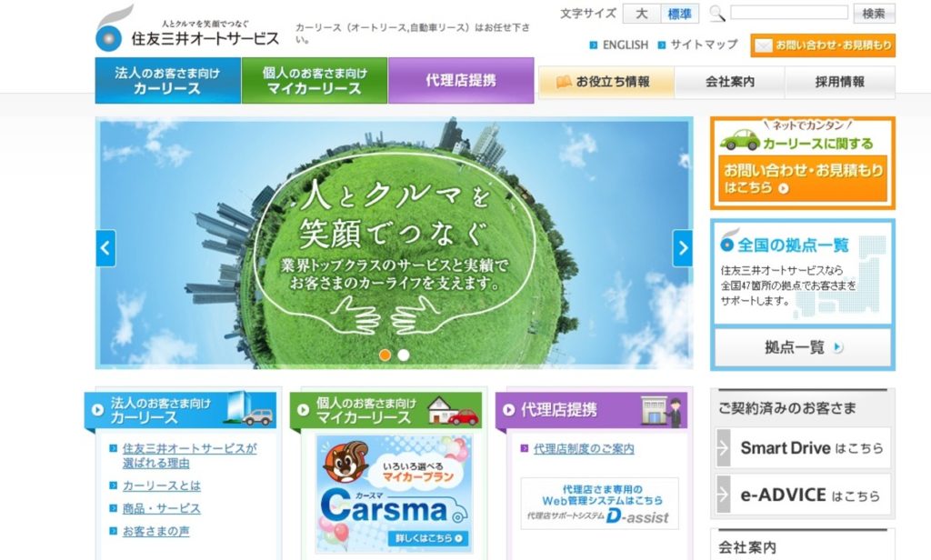
Task: Click the square bullet before サイトマップ
Action: 662,45
